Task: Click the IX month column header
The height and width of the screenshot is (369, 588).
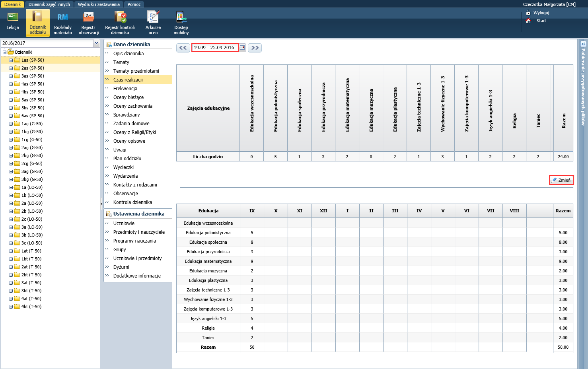Action: (252, 211)
